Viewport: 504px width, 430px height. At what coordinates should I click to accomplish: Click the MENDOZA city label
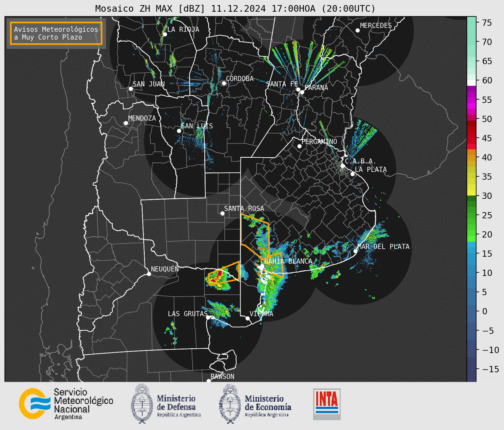coord(142,118)
